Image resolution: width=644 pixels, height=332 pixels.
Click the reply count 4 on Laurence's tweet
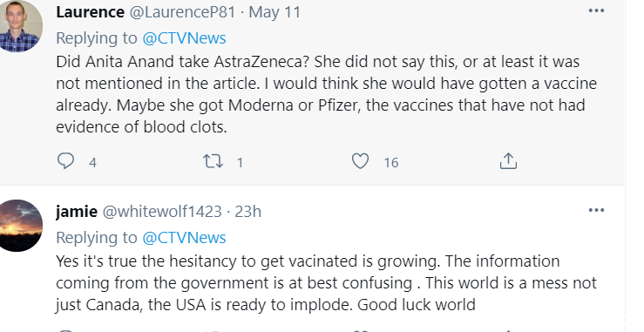(x=93, y=163)
